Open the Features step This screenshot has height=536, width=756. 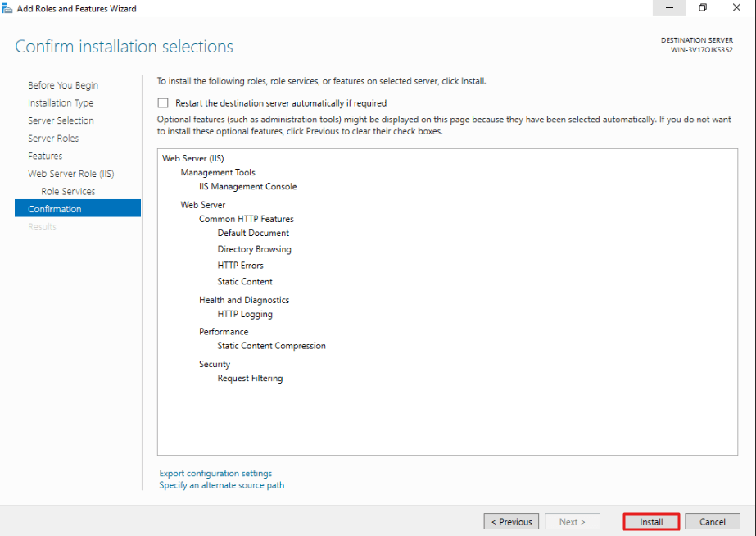pos(45,156)
